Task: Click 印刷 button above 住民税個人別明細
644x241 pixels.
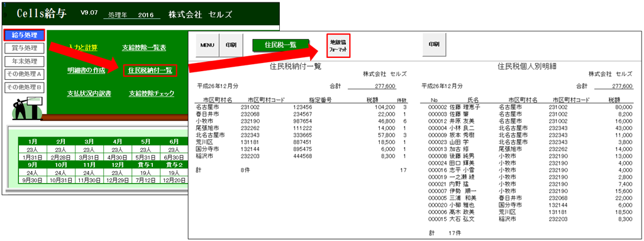Action: coord(434,45)
